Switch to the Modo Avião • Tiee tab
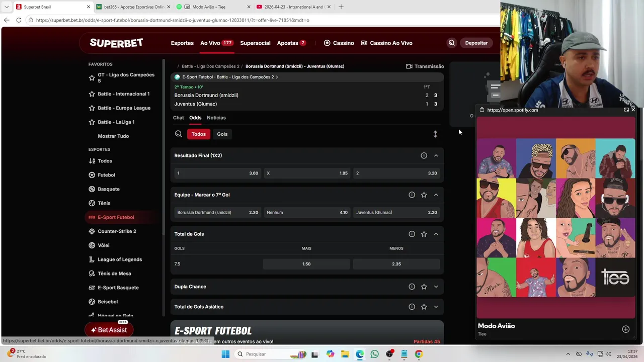Screen dimensions: 644x362 coord(213,7)
